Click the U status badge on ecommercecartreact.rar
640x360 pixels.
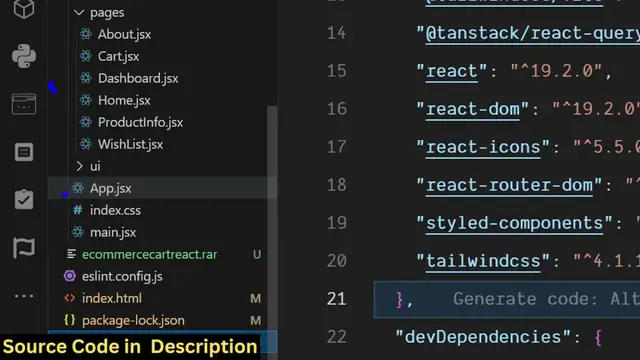click(x=257, y=254)
